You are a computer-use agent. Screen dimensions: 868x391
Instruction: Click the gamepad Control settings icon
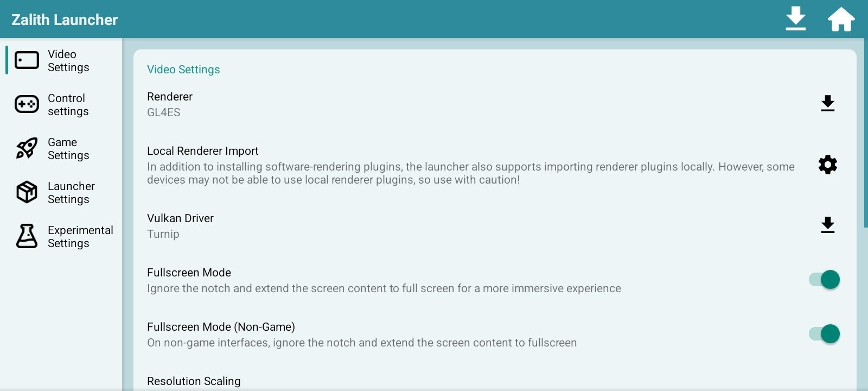(27, 104)
